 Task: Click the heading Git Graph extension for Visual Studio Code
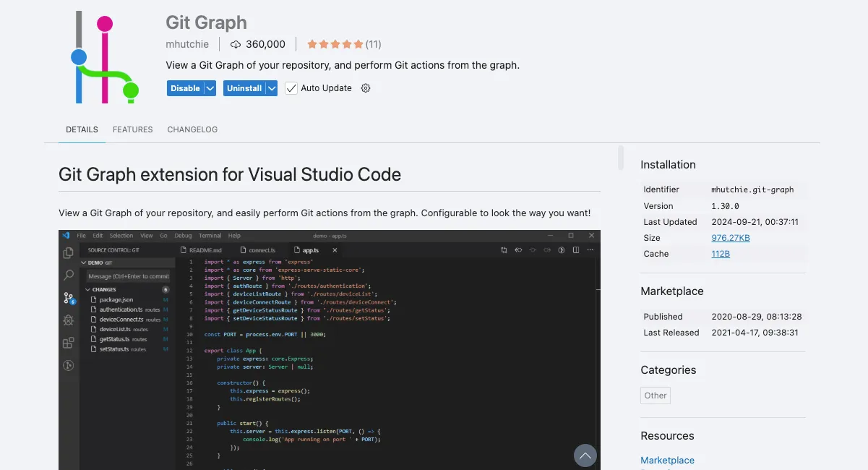pos(230,175)
